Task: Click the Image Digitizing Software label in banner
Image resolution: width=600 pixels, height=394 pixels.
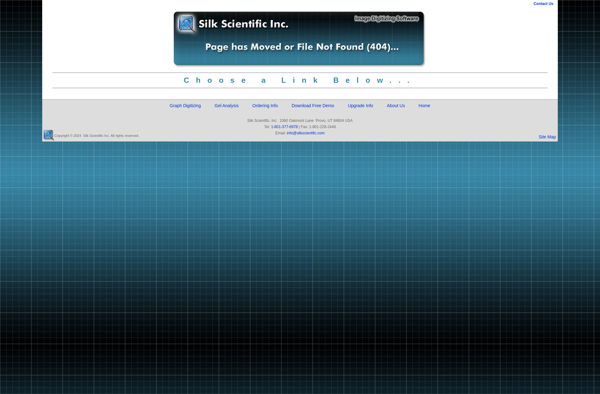Action: pos(386,18)
